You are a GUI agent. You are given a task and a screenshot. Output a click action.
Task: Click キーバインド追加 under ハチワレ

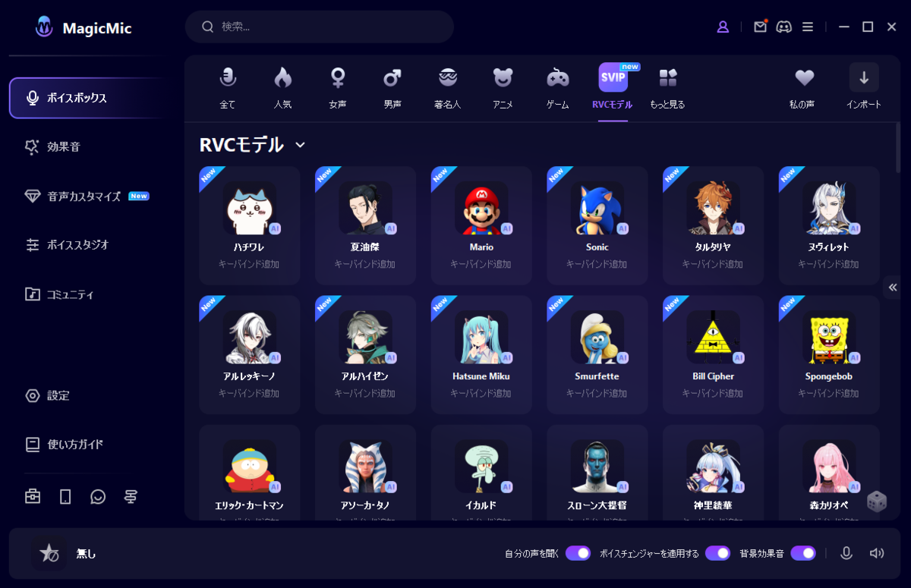coord(250,265)
